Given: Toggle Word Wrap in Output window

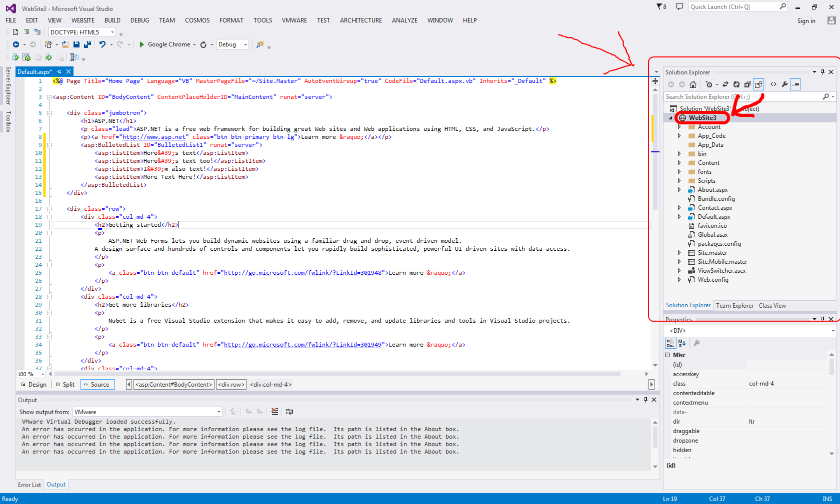Looking at the screenshot, I should click(x=289, y=412).
